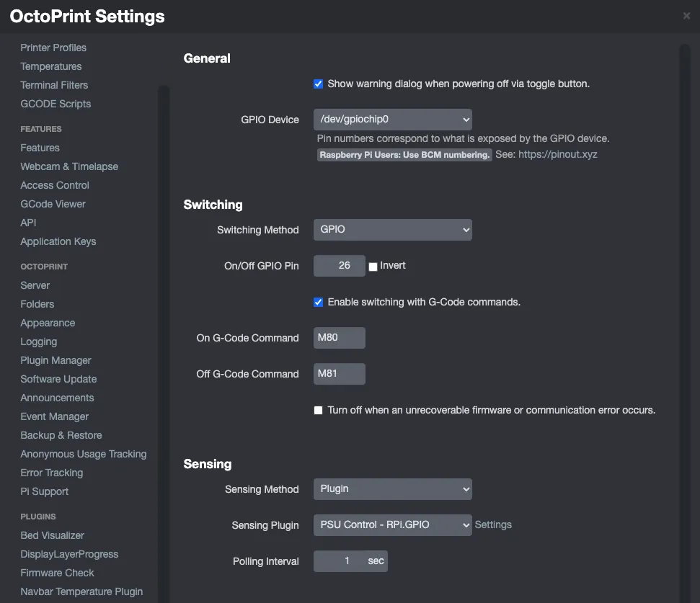The height and width of the screenshot is (603, 700).
Task: Change the Sensing Plugin selection
Action: (392, 524)
